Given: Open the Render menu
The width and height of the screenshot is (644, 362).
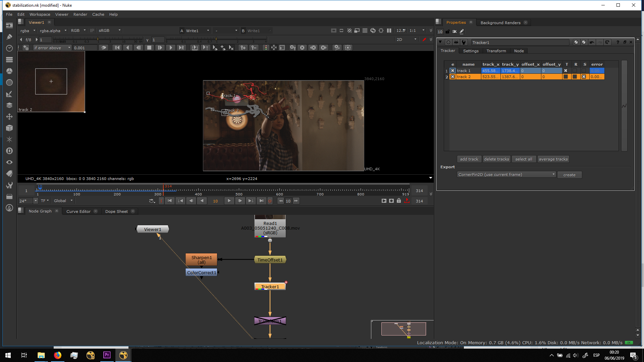Looking at the screenshot, I should coord(80,14).
